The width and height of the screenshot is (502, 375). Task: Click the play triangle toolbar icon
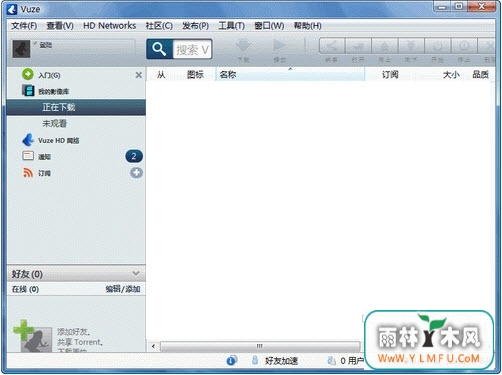(x=279, y=46)
